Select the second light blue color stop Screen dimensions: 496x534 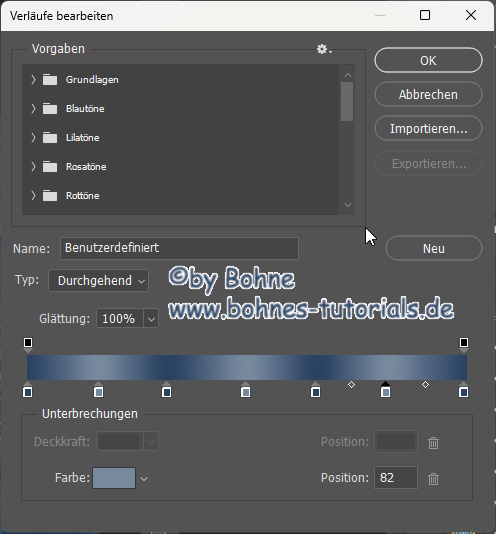click(x=98, y=390)
